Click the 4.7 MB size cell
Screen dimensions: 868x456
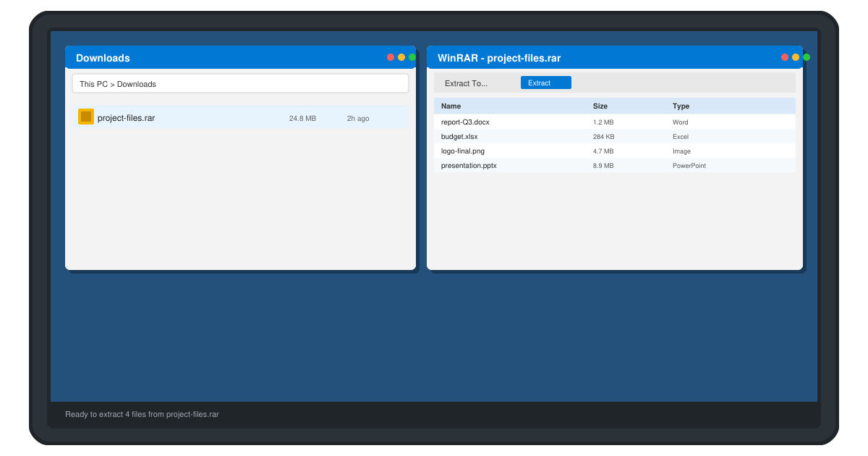point(603,151)
